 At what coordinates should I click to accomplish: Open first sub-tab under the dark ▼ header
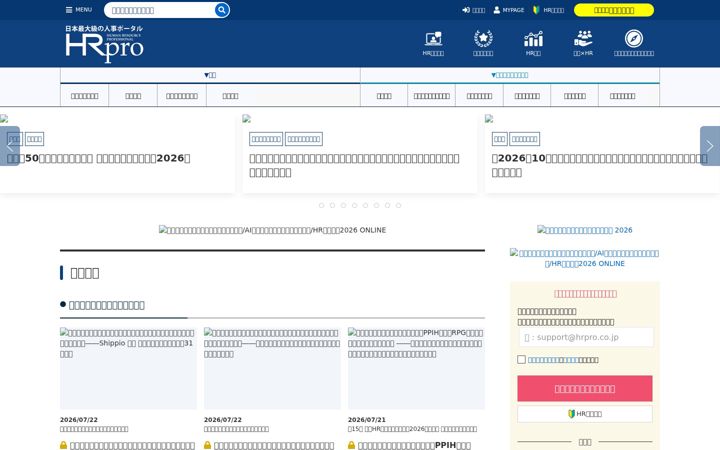click(x=84, y=96)
